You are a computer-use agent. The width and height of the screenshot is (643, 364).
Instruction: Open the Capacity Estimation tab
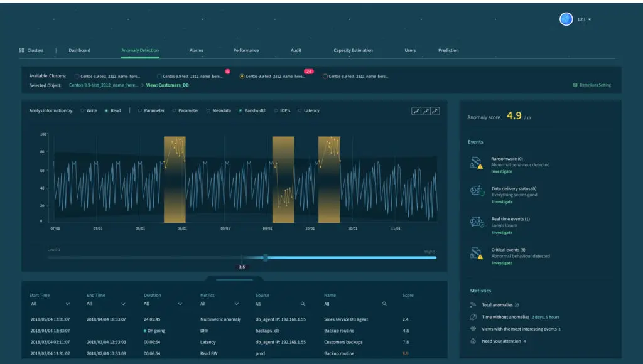pyautogui.click(x=353, y=50)
